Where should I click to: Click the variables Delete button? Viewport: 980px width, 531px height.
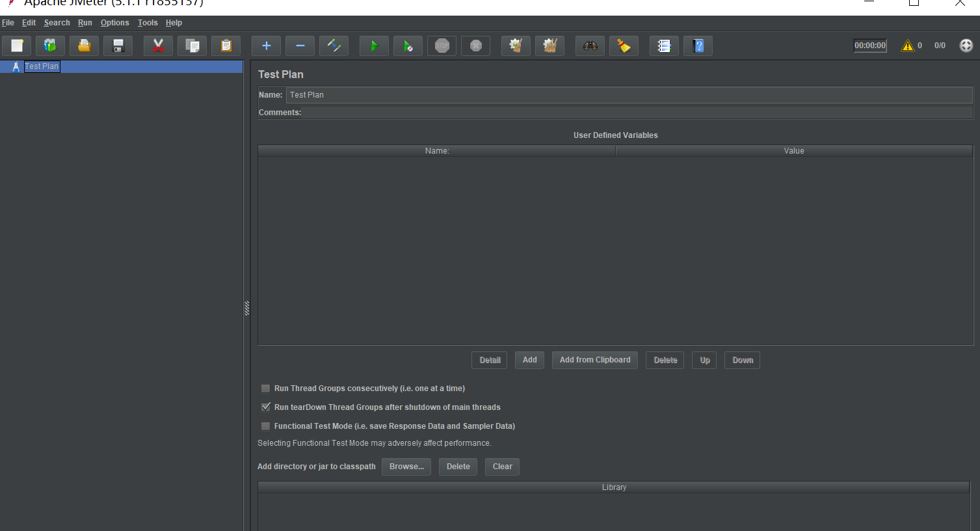tap(665, 361)
